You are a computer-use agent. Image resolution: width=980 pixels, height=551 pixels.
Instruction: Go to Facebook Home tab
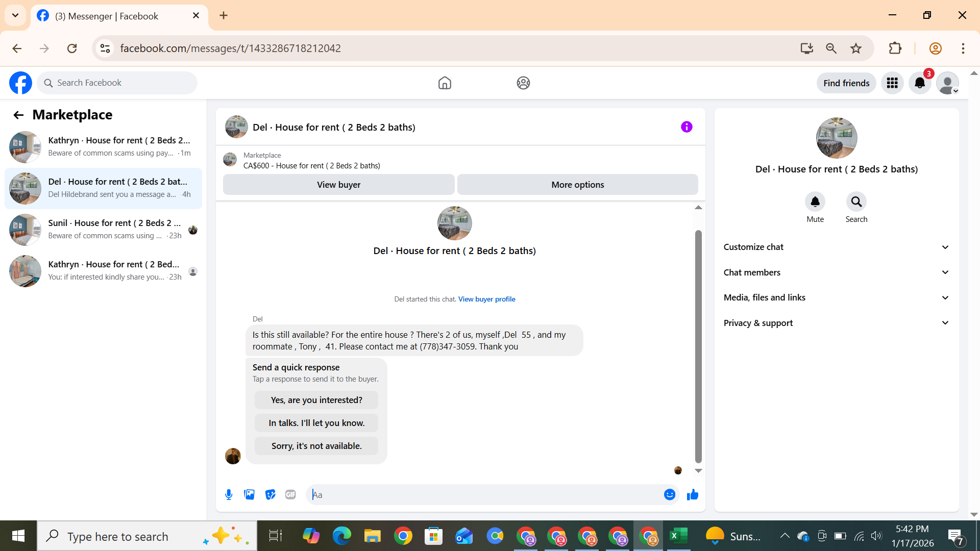pos(445,83)
